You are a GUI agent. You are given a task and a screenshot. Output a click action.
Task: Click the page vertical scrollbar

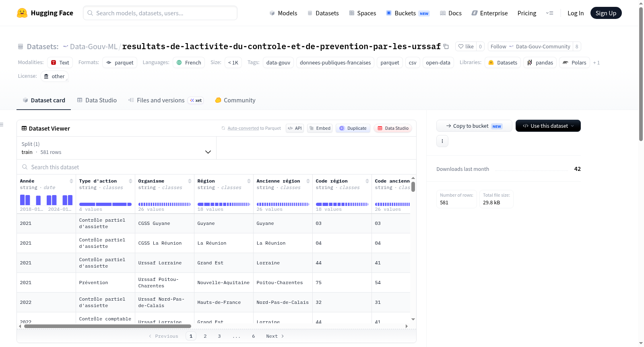tap(641, 74)
